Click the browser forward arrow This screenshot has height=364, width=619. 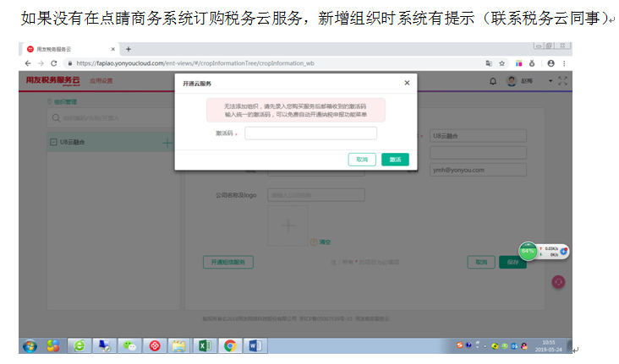coord(41,63)
